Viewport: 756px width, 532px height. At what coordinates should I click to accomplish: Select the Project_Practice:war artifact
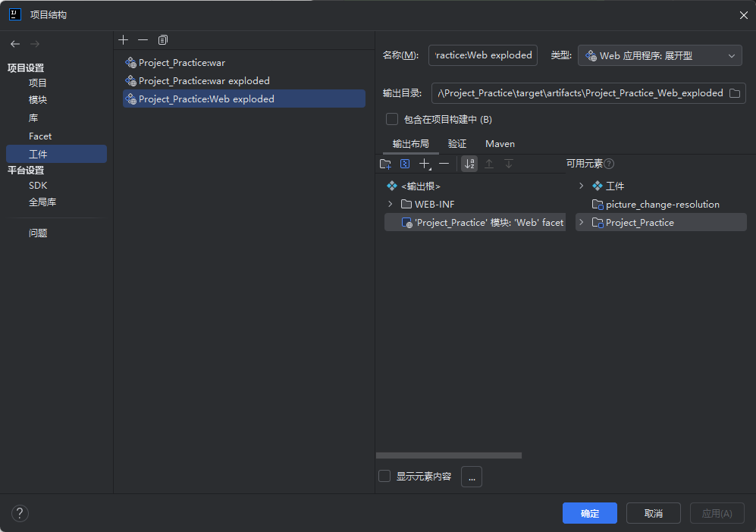pos(244,63)
